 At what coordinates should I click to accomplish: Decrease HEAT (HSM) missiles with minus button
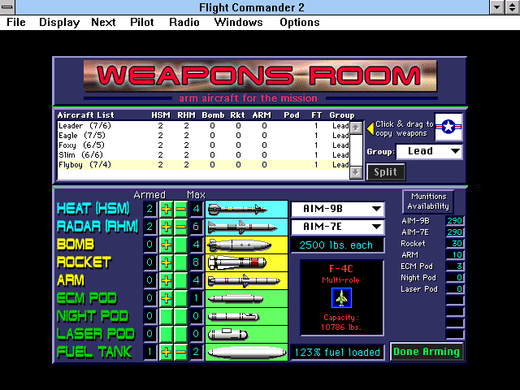(x=181, y=209)
